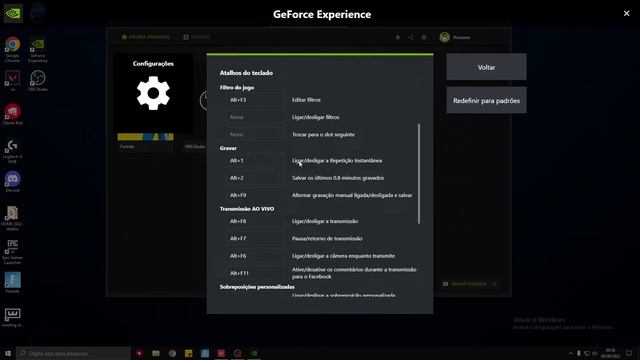
Task: Open GeForce Experience desktop shortcut
Action: point(38,49)
